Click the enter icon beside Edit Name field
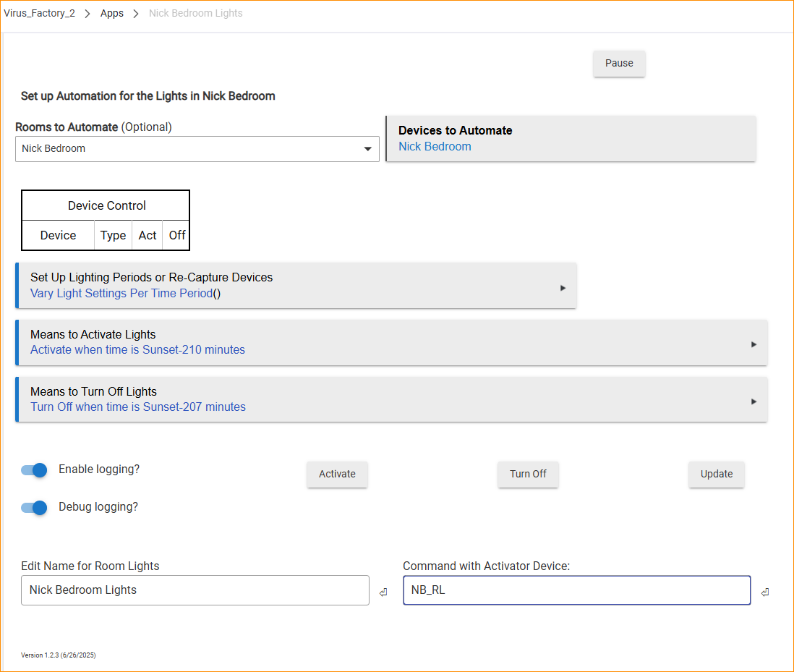This screenshot has width=794, height=672. [383, 592]
